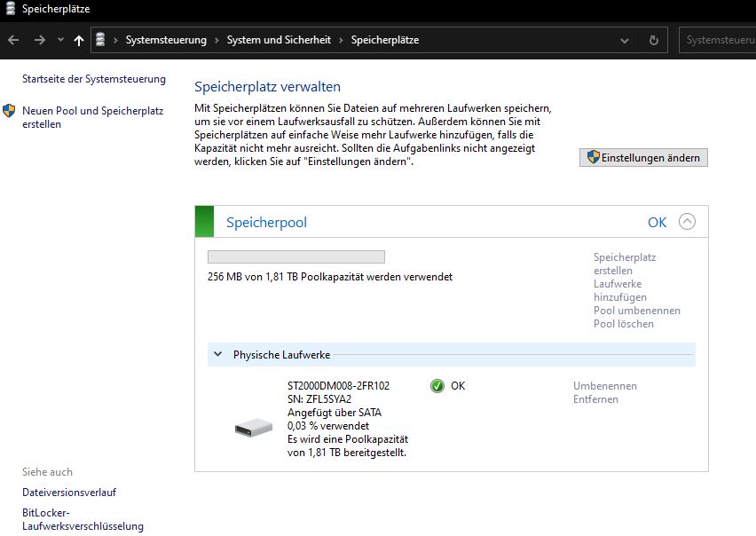Screen dimensions: 756x536
Task: Click green OK check icon for drive
Action: coord(437,386)
